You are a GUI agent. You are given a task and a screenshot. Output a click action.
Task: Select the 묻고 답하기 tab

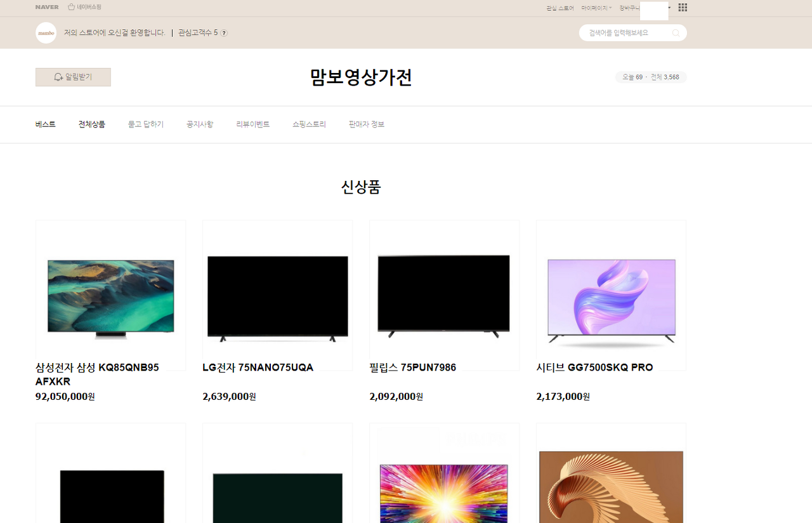tap(146, 124)
